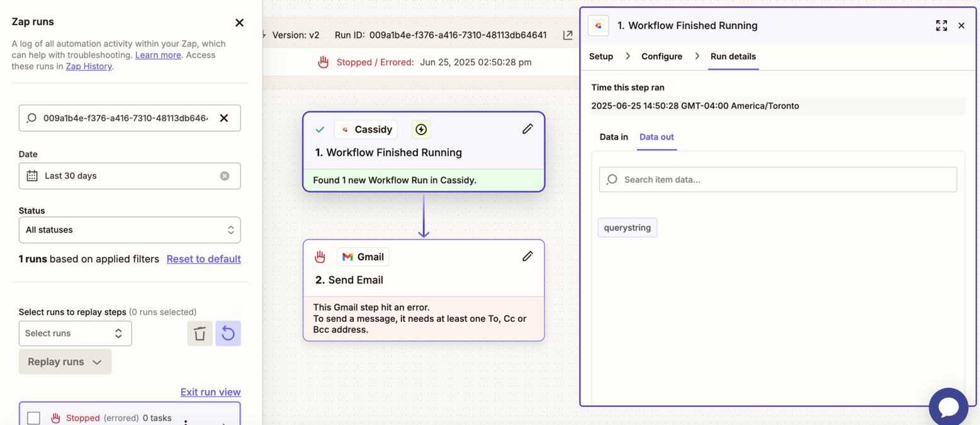Click the red stop hand on Gmail step

(x=320, y=257)
